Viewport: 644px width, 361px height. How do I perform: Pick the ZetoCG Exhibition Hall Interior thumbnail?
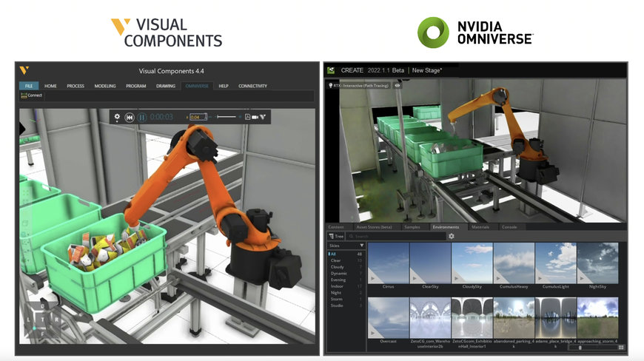coord(472,318)
